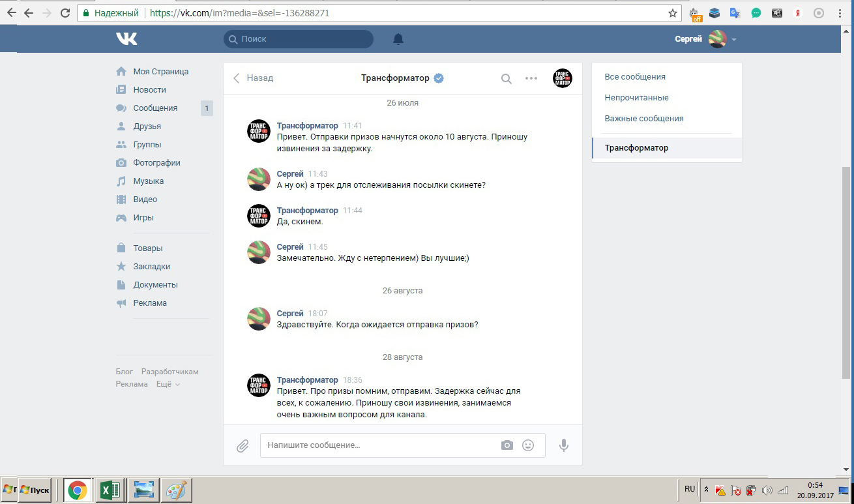Attach a file with paperclip icon

(x=243, y=445)
